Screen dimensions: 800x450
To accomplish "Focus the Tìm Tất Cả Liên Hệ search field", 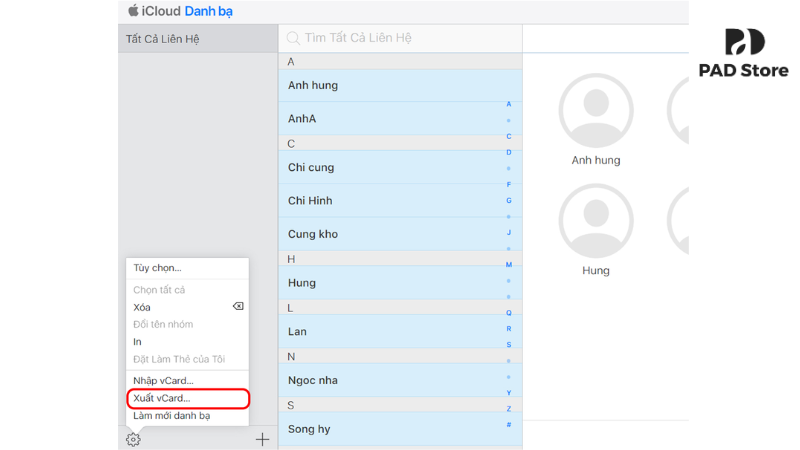I will pyautogui.click(x=401, y=38).
